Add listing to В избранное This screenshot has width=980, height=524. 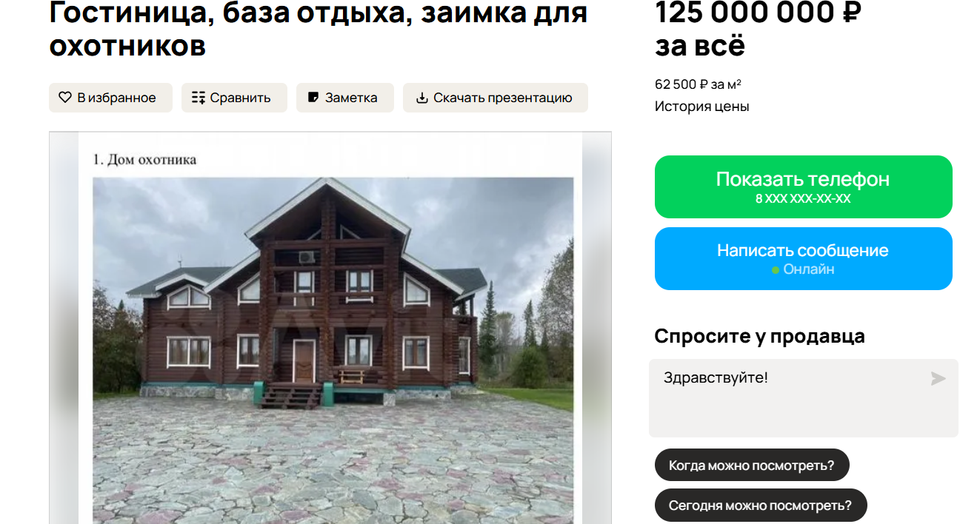(x=110, y=98)
